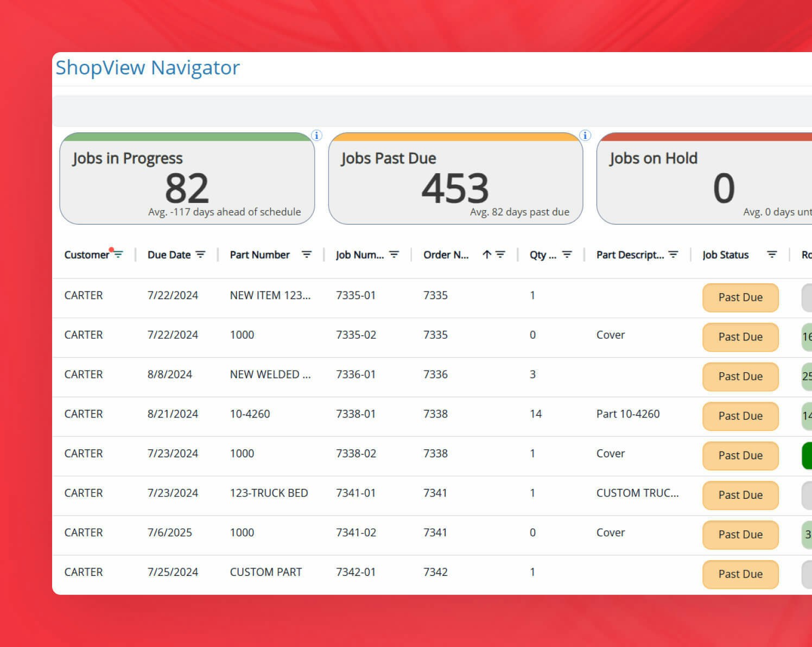Click the Customer column header
The height and width of the screenshot is (647, 812).
[87, 255]
